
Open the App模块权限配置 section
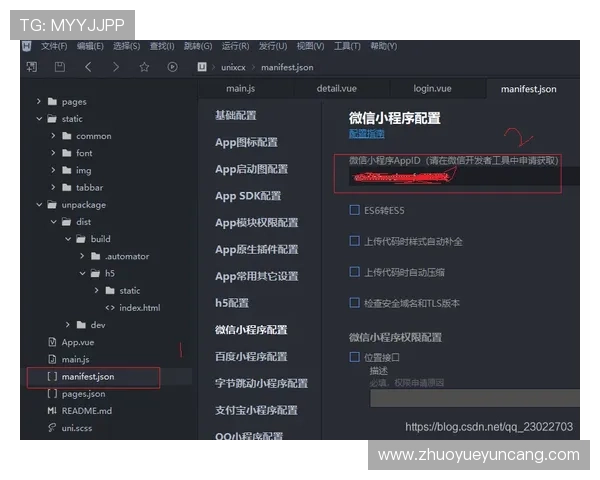pos(256,223)
